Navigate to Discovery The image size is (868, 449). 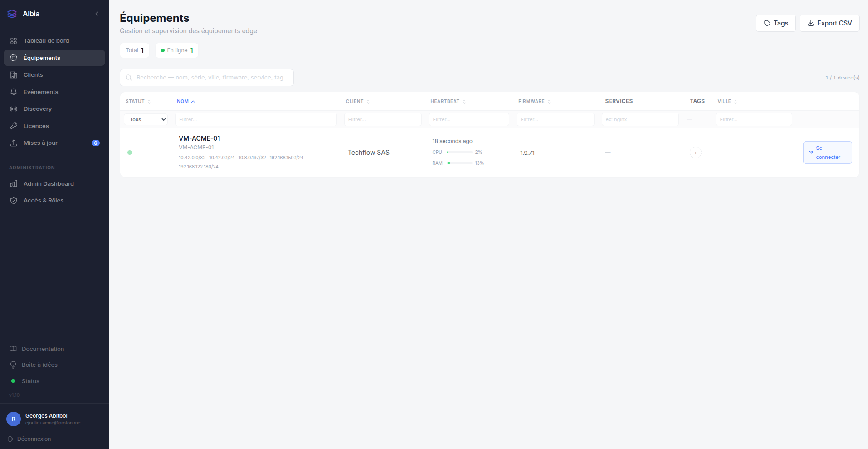pos(54,109)
